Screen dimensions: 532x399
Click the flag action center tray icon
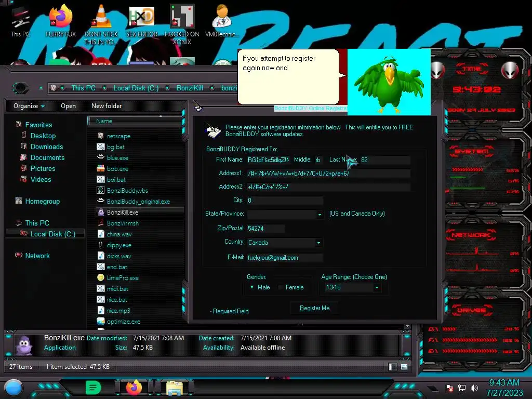[x=449, y=388]
